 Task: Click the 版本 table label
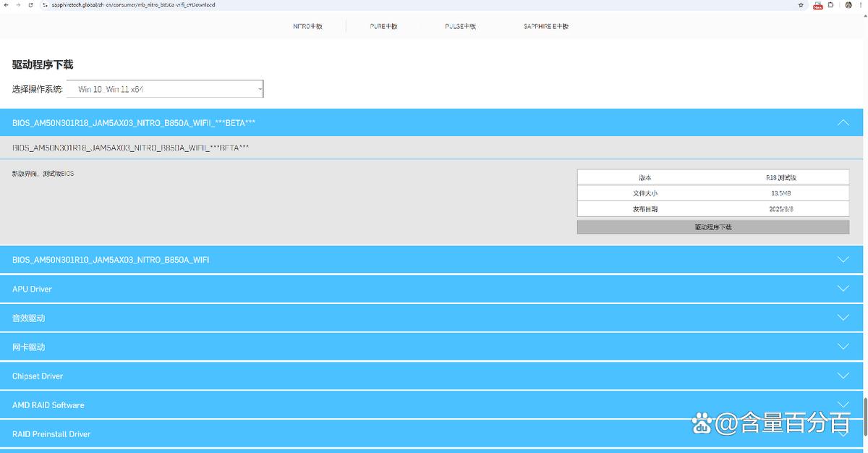tap(645, 177)
